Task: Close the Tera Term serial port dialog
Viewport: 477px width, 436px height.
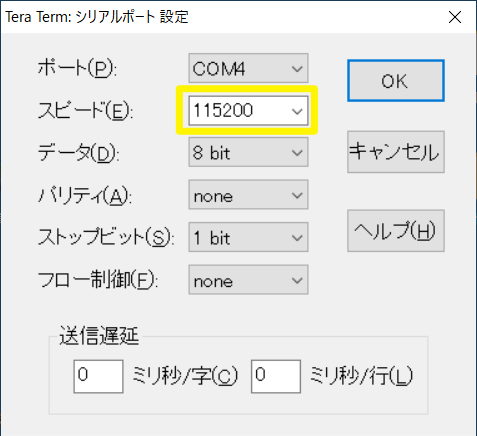Action: tap(455, 17)
